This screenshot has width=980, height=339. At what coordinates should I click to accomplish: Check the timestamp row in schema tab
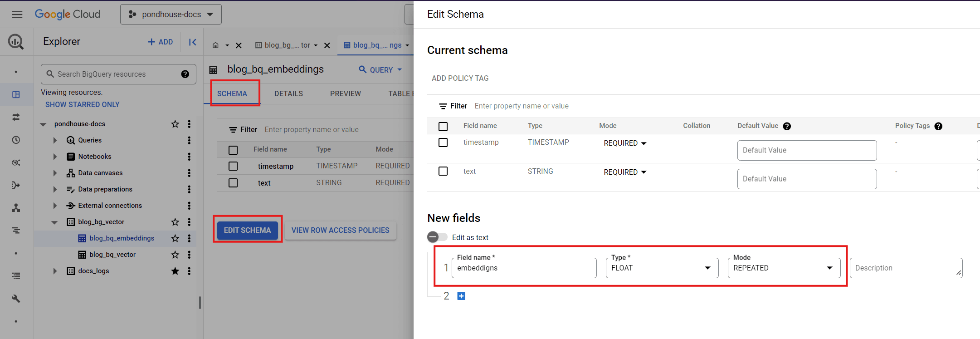click(x=233, y=166)
